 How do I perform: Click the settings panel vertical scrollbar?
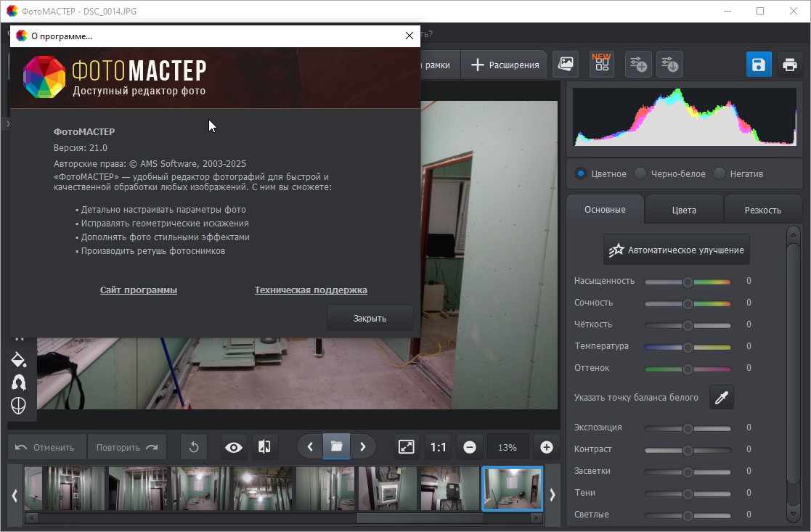click(x=794, y=364)
